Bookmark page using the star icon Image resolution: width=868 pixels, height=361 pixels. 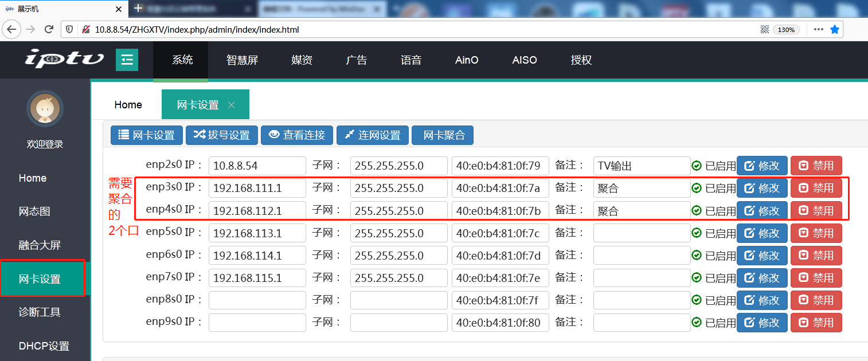click(835, 29)
